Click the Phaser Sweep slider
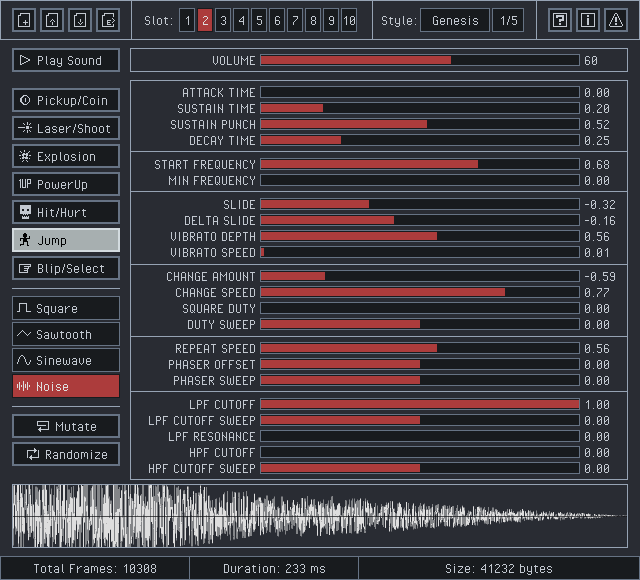This screenshot has width=640, height=580. pyautogui.click(x=420, y=380)
